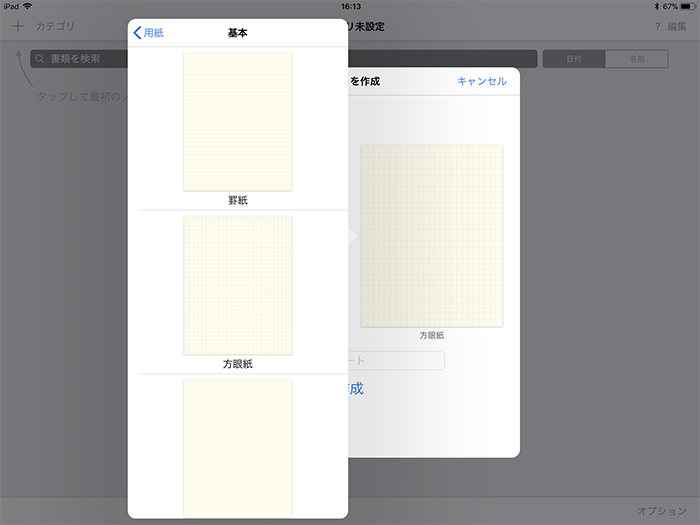The image size is (700, 525).
Task: Sort documents by 名前 name
Action: pos(637,59)
